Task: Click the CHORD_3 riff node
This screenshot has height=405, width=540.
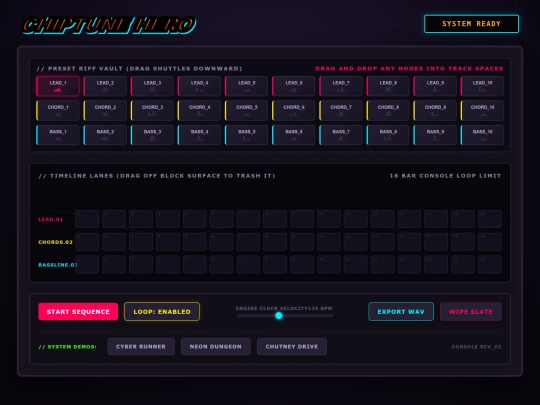Action: click(152, 111)
